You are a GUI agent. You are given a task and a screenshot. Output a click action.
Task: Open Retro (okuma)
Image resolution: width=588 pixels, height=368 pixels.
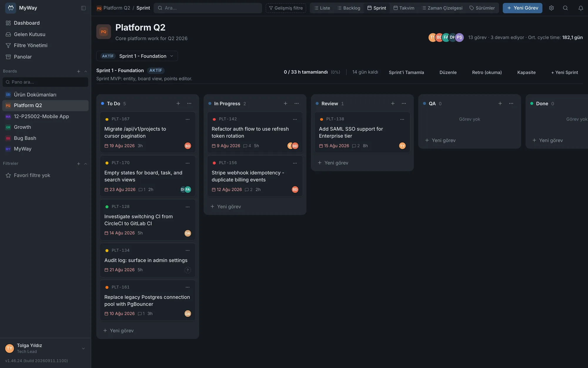click(487, 72)
